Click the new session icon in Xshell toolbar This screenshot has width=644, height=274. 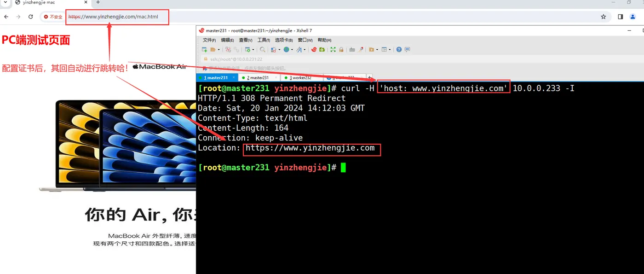[204, 50]
